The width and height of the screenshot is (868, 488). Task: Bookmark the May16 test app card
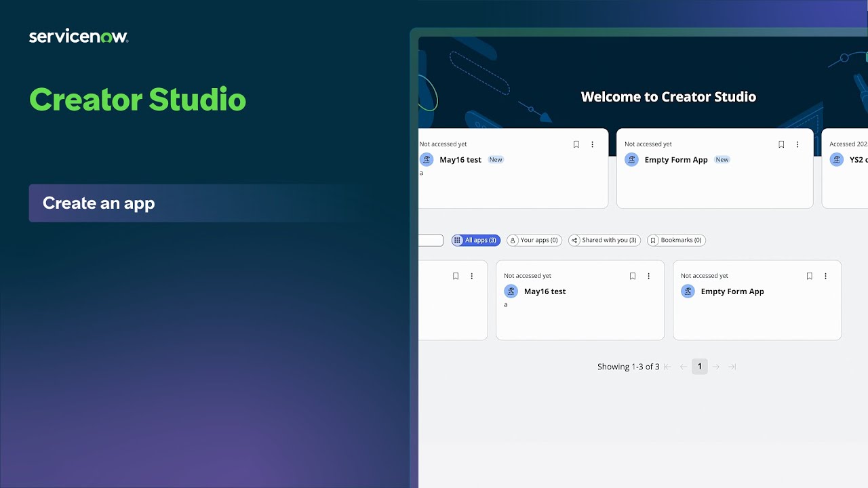click(x=576, y=144)
